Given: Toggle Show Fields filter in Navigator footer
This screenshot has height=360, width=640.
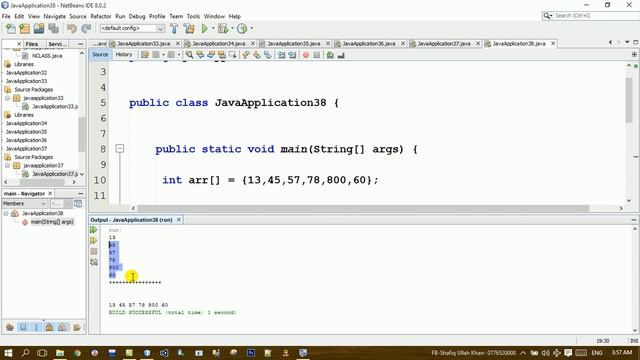Looking at the screenshot, I should point(23,327).
